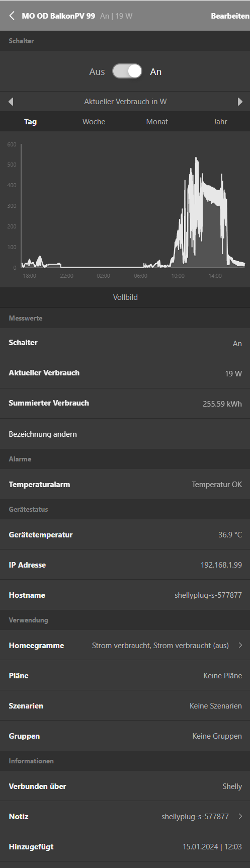The height and width of the screenshot is (868, 250).
Task: Show next chart metric with right arrow
Action: [x=240, y=102]
